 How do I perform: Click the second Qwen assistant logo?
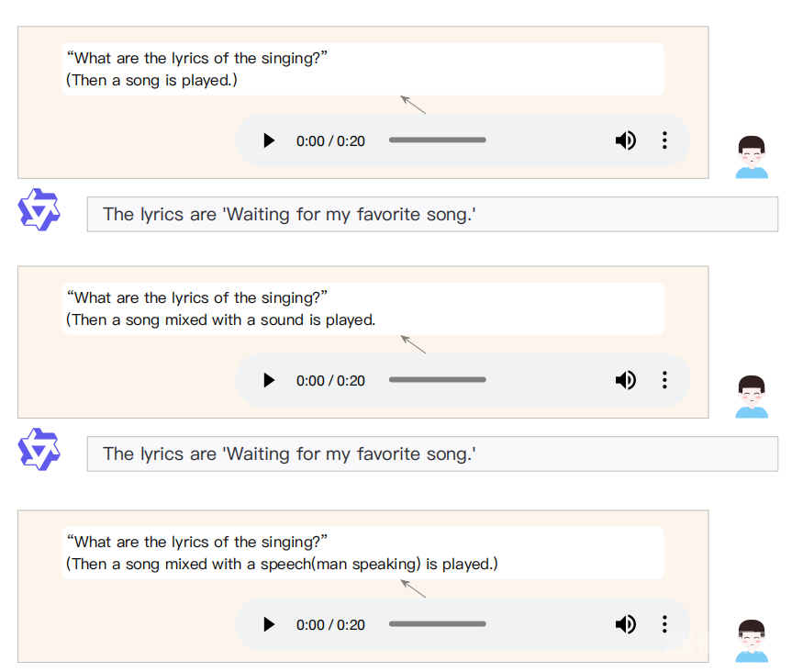(39, 449)
